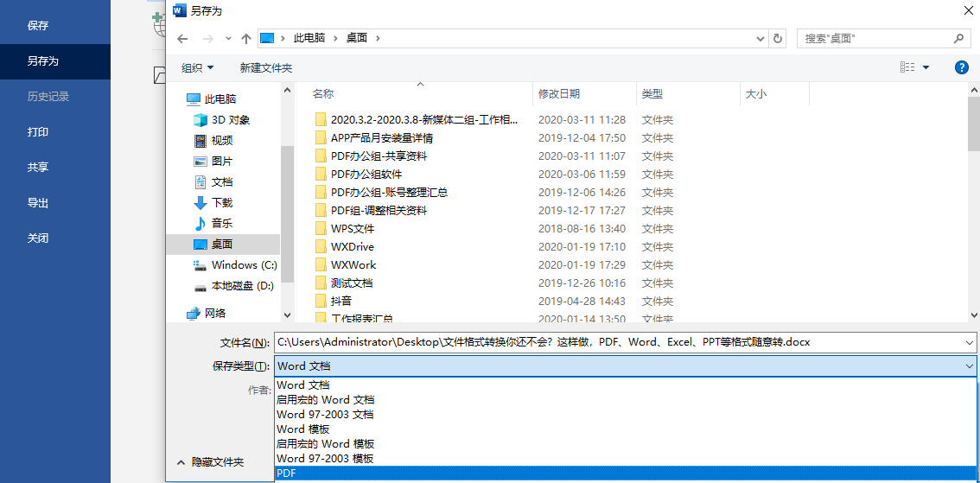This screenshot has height=483, width=980.
Task: Sort by 名称 column header
Action: pyautogui.click(x=323, y=93)
